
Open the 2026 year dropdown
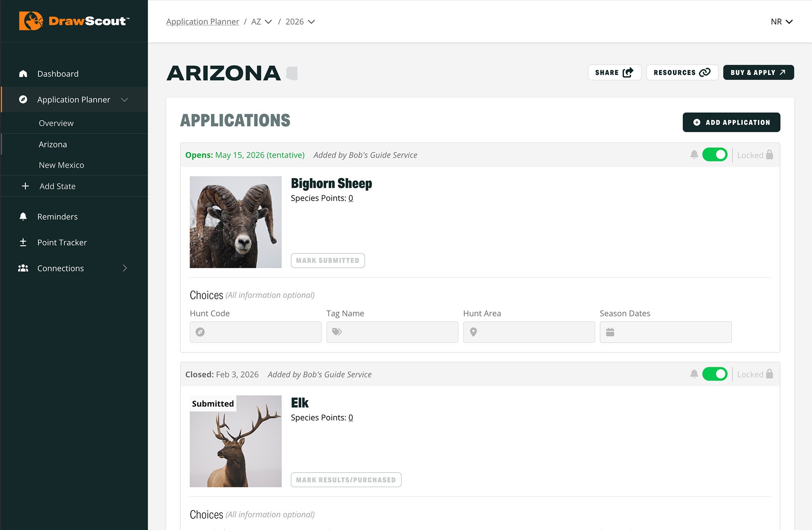(x=300, y=21)
